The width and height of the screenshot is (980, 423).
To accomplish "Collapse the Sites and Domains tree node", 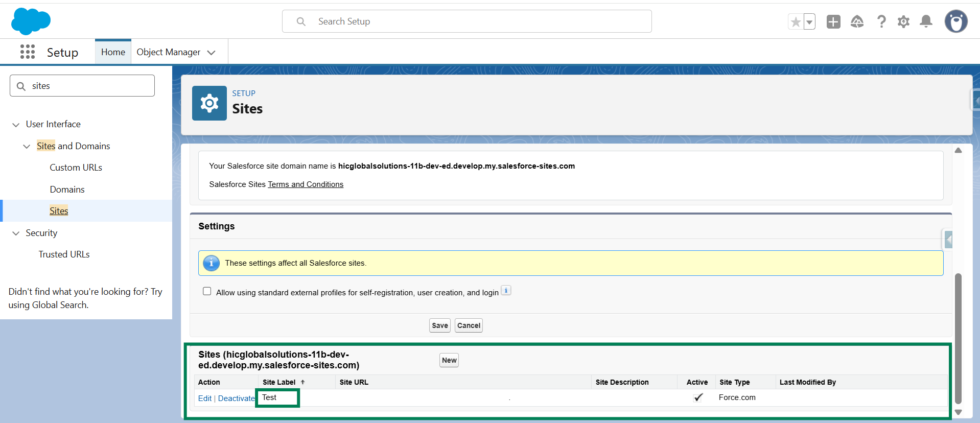I will coord(27,147).
